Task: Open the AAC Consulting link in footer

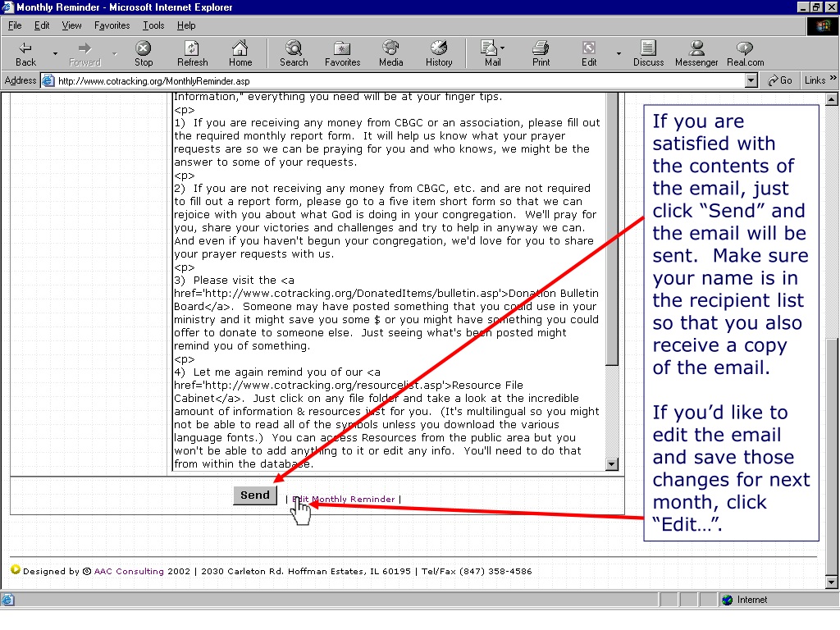Action: point(129,571)
